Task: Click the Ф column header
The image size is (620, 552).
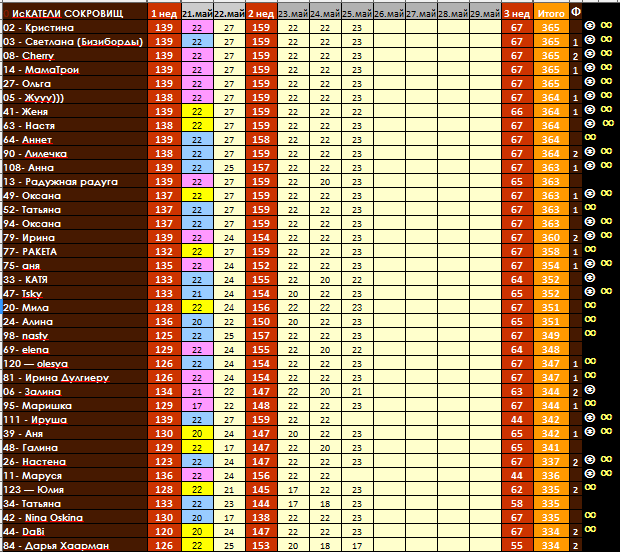Action: [x=576, y=12]
